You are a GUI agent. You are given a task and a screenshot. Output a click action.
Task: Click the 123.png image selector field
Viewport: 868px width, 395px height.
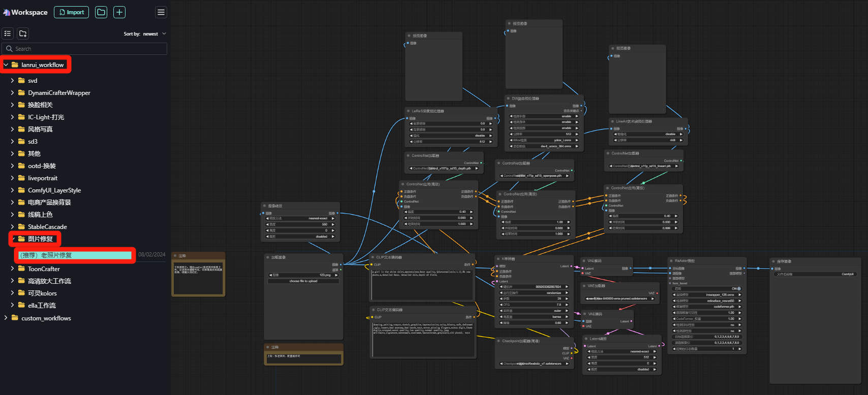pos(303,275)
